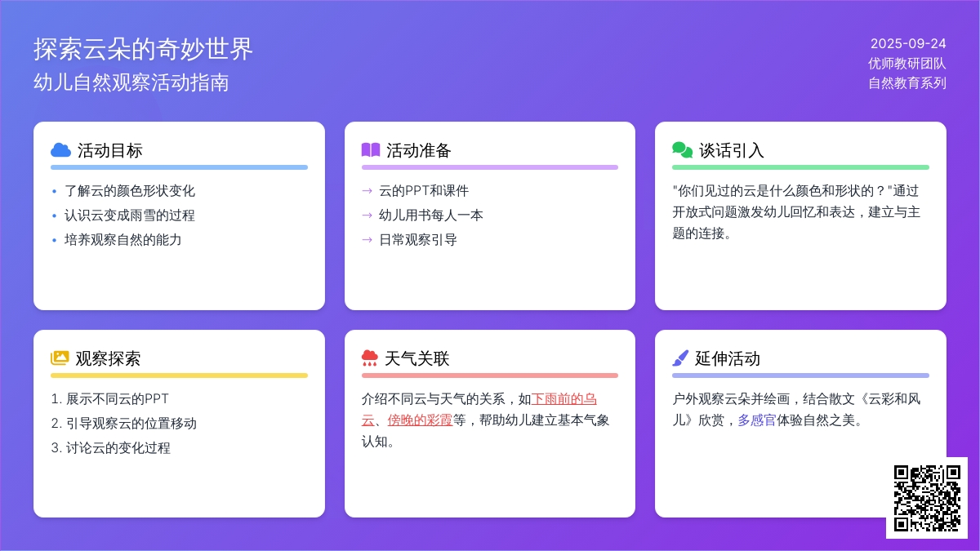Click the date 2025-09-24

click(x=908, y=44)
